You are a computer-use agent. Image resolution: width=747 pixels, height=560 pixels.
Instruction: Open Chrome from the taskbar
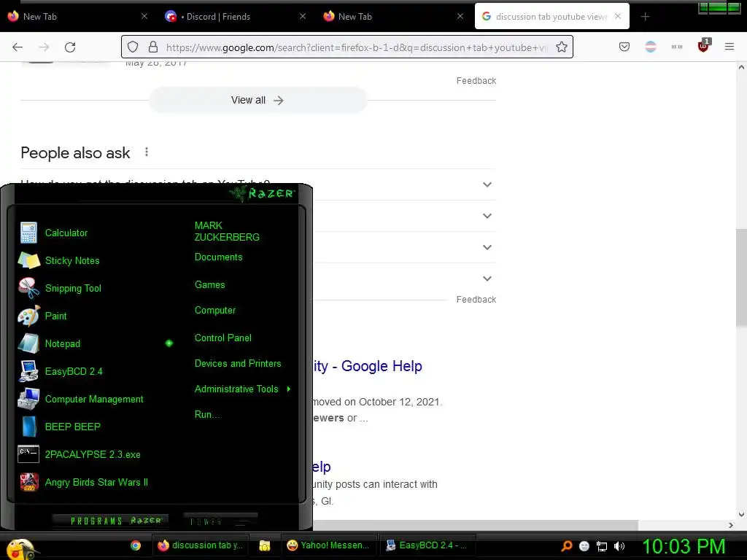[136, 545]
